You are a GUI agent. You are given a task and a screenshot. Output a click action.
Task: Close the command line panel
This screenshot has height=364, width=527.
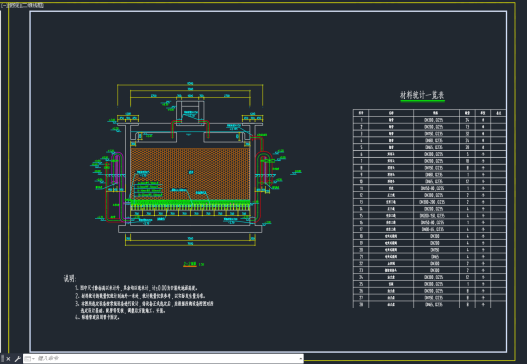pyautogui.click(x=8, y=359)
